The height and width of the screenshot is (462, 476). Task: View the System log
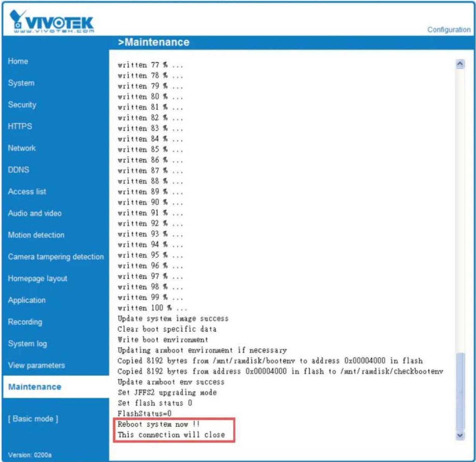click(x=27, y=343)
